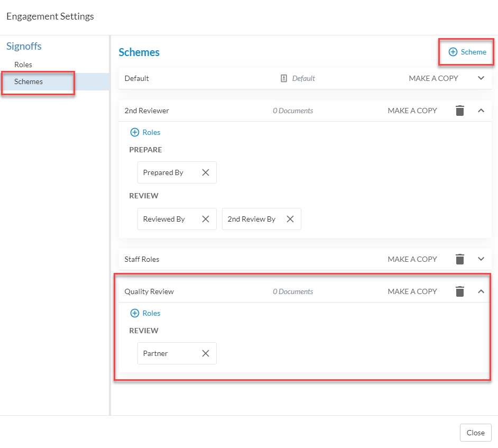Remove the 2nd Review By role

(x=290, y=219)
